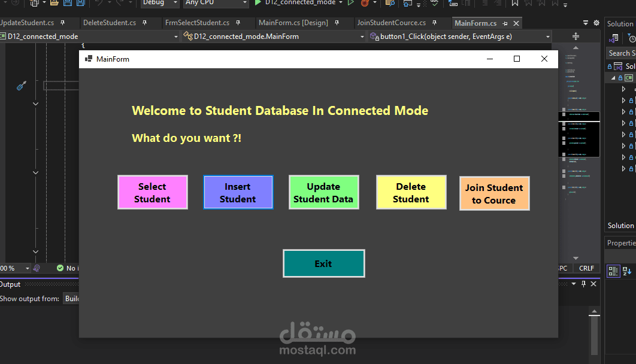Screen dimensions: 636x364
Task: Open the Any CPU platform dropdown
Action: pyautogui.click(x=216, y=3)
